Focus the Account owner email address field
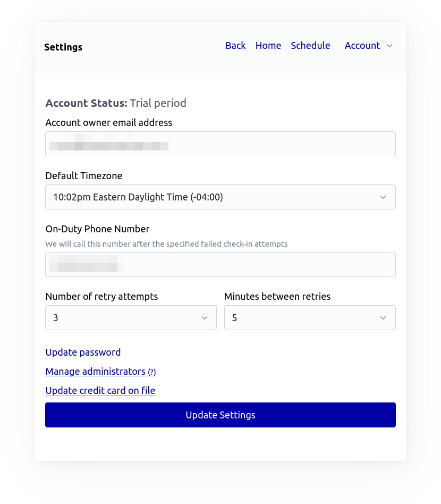 tap(220, 144)
